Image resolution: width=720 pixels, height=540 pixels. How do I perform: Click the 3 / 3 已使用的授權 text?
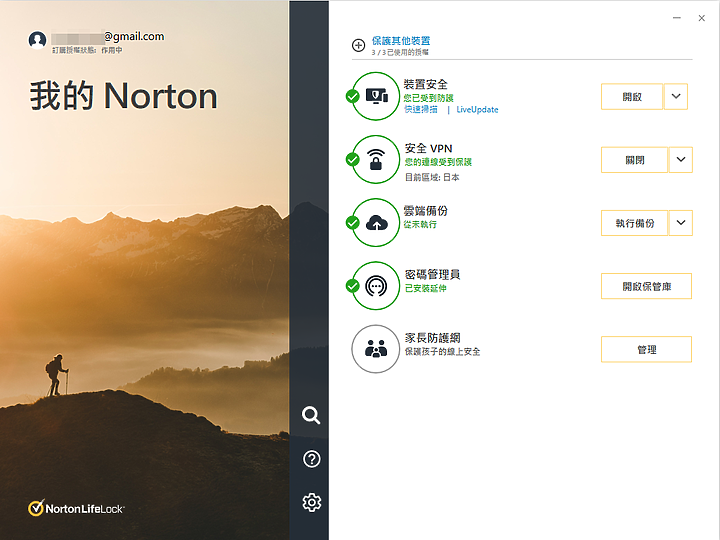click(400, 52)
